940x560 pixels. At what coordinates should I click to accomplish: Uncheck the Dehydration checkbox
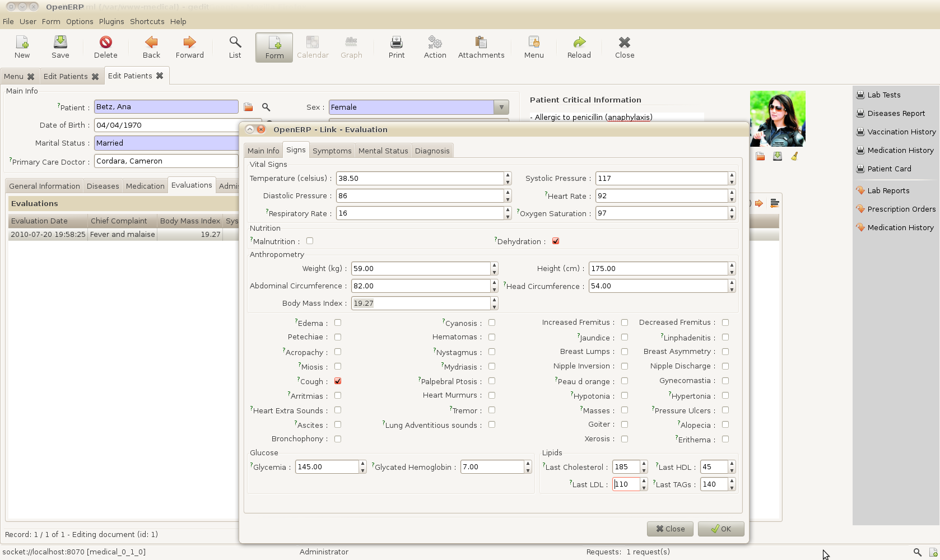coord(556,241)
